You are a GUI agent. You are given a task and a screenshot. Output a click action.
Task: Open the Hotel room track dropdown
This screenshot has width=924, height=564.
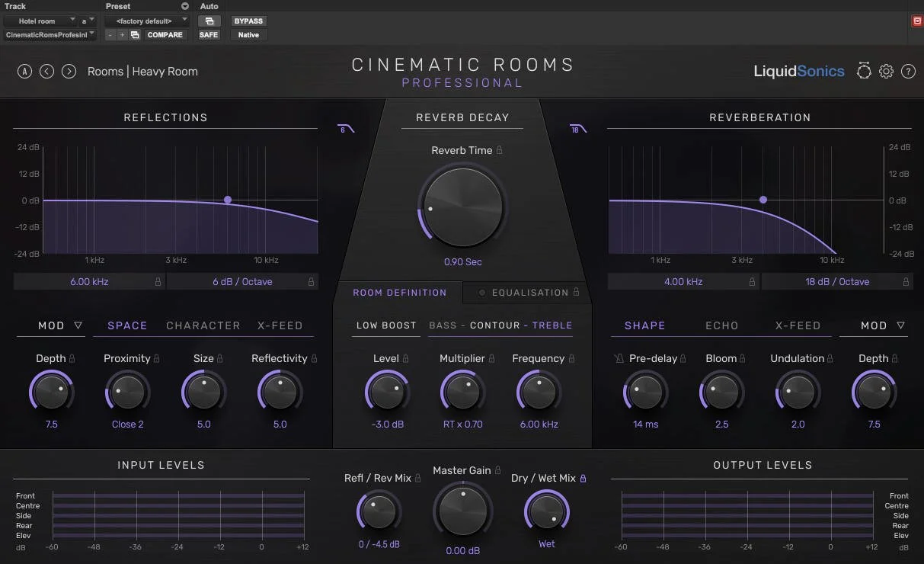tap(40, 21)
